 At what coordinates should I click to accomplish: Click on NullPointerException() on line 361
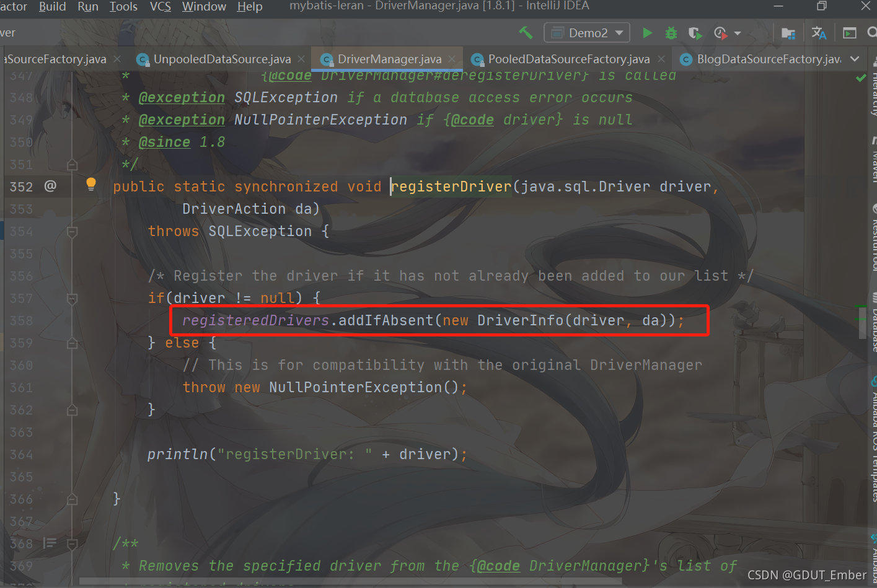click(x=364, y=387)
